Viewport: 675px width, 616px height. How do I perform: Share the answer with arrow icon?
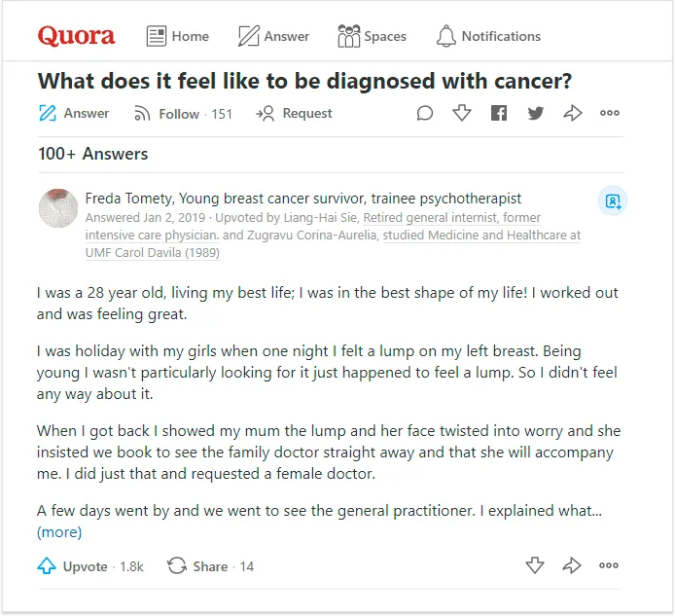click(x=572, y=565)
